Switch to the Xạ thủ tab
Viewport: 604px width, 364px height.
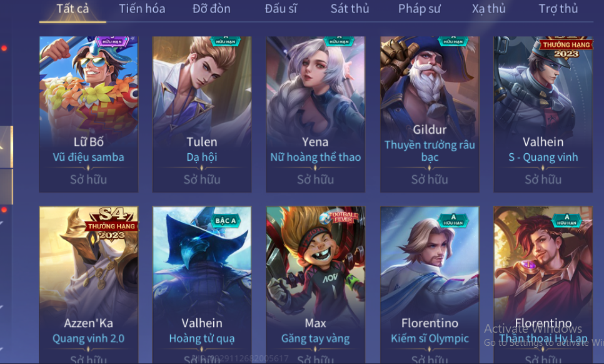pyautogui.click(x=489, y=9)
